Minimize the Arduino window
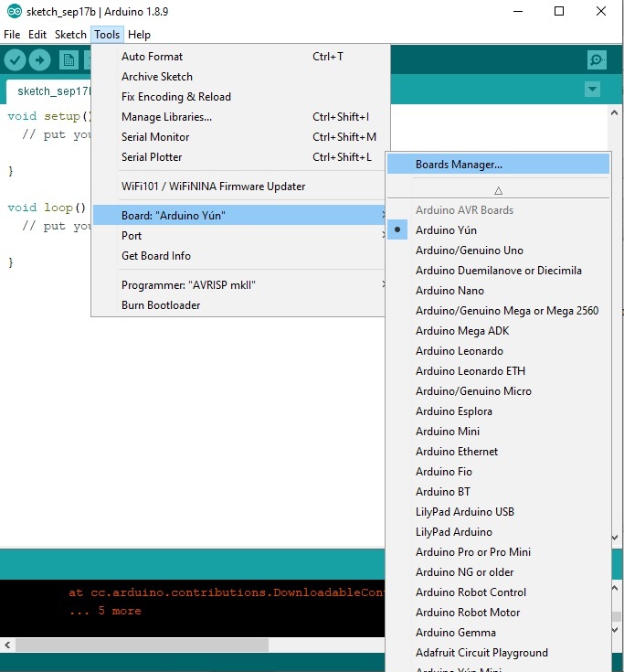Viewport: 624px width, 672px height. point(518,12)
